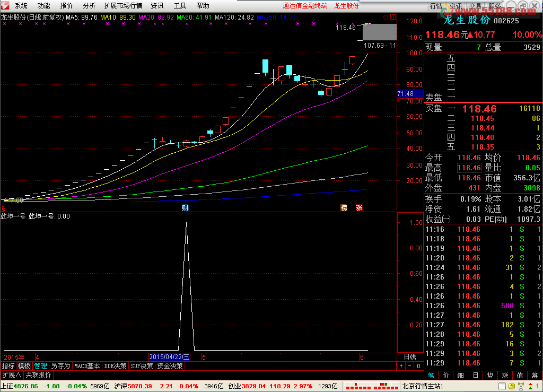The image size is (543, 392).
Task: Open the 扩展市场行情 menu
Action: pos(123,6)
